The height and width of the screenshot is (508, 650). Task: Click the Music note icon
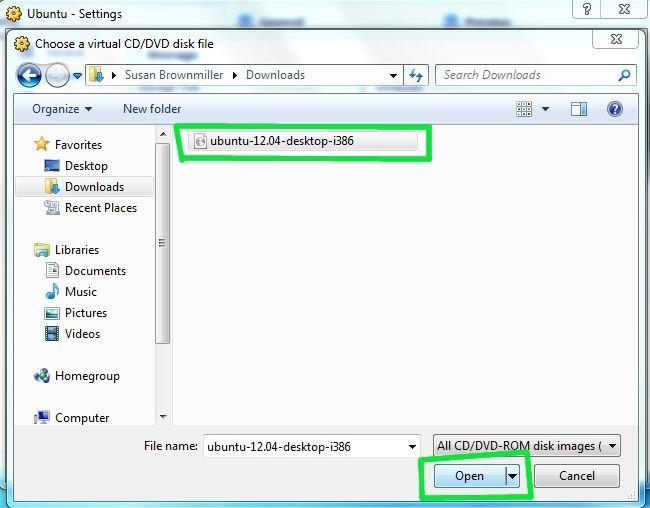click(52, 292)
